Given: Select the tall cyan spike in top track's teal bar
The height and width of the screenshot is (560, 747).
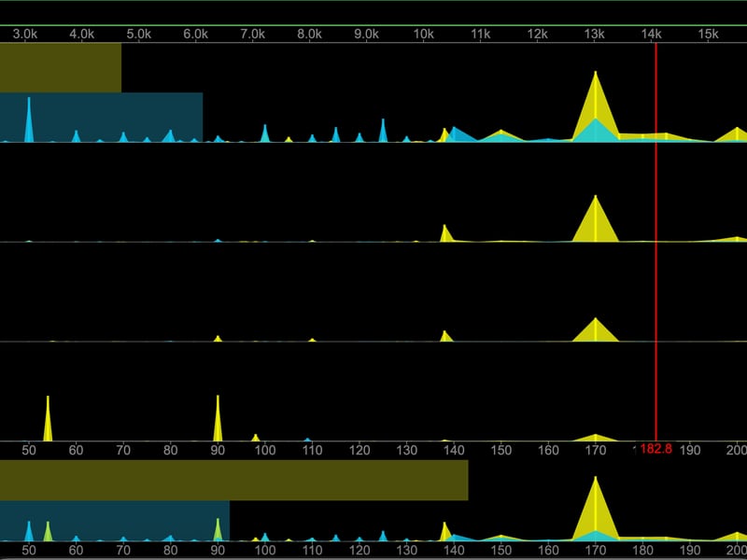Looking at the screenshot, I should [x=29, y=121].
